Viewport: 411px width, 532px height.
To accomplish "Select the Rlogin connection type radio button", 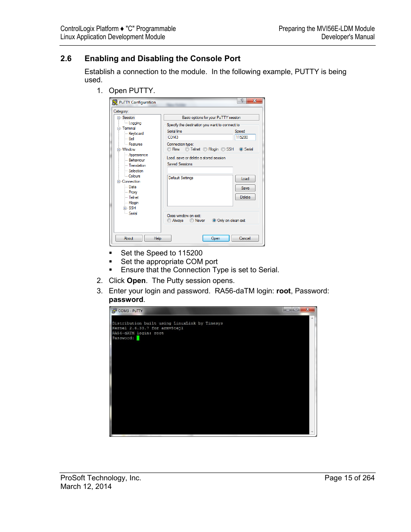I will click(x=205, y=149).
